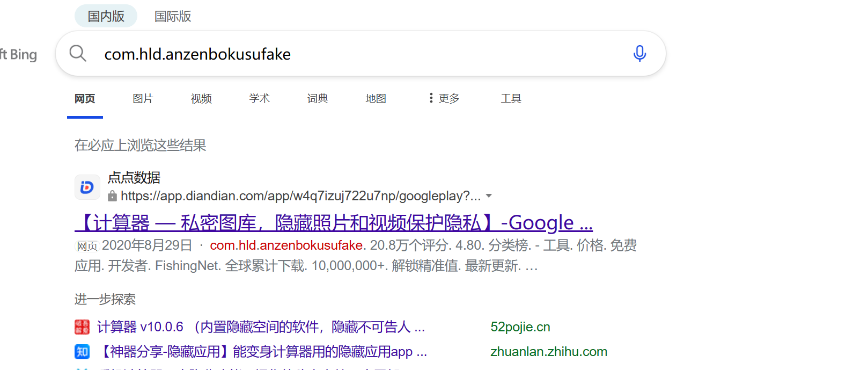
Task: Click the 网页 label before the snippet date
Action: [x=87, y=246]
